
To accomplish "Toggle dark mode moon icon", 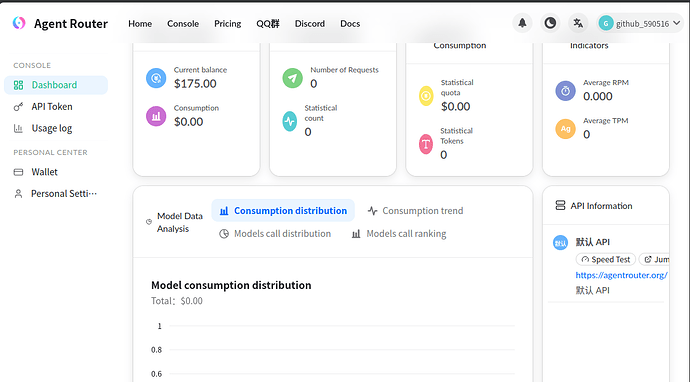I will click(x=550, y=23).
